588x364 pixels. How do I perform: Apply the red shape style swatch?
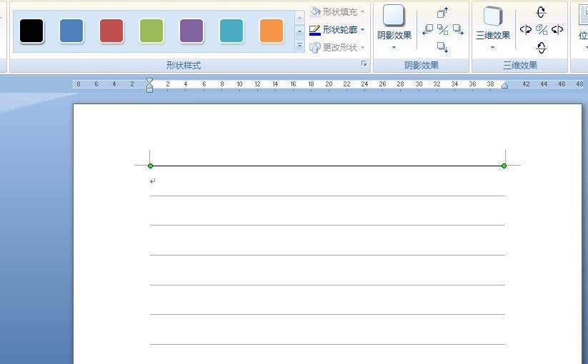click(x=111, y=31)
